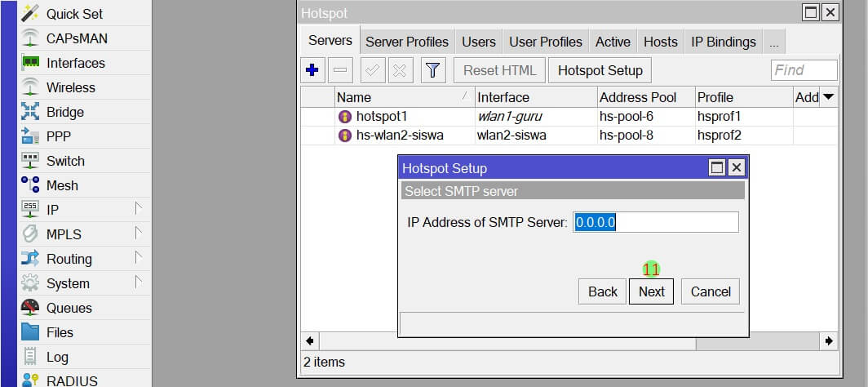Screen dimensions: 868x387
Task: Switch to the Server Profiles tab
Action: (x=406, y=42)
